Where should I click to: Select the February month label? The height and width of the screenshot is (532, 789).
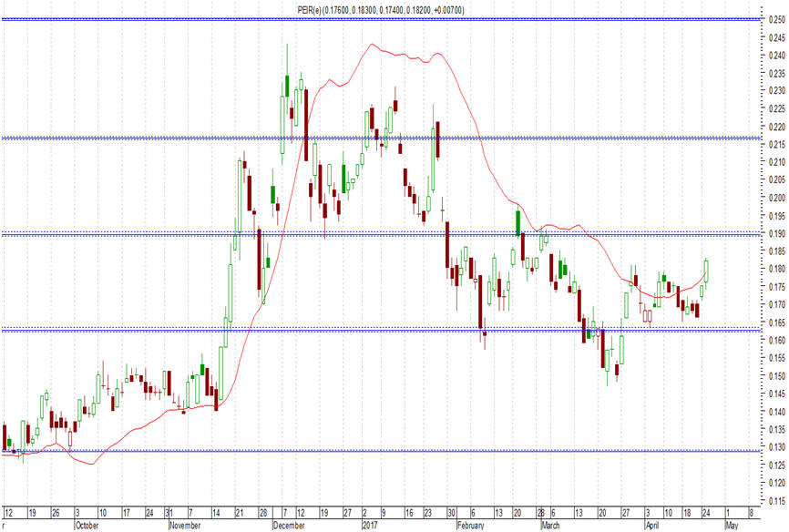(x=470, y=526)
